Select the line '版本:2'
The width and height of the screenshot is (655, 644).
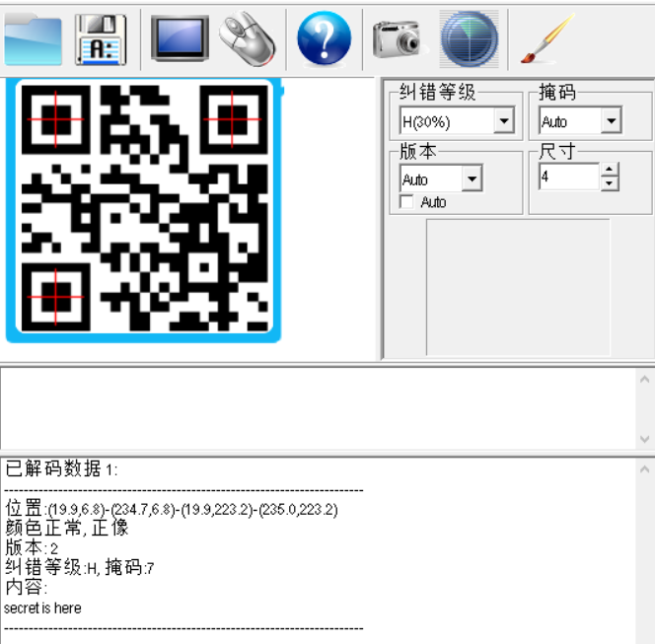[32, 547]
